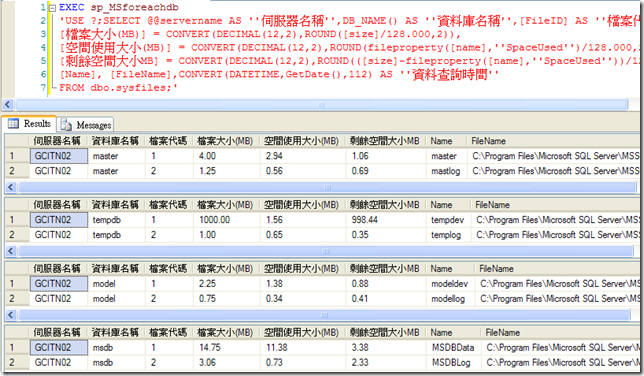Click the 2.94 space used cell
Viewport: 644px width, 376px height.
303,156
